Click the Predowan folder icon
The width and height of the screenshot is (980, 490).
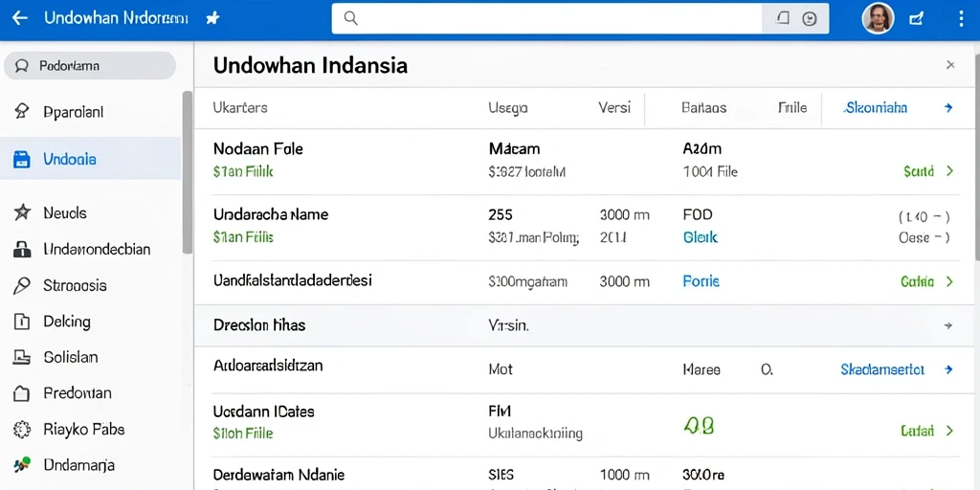22,393
